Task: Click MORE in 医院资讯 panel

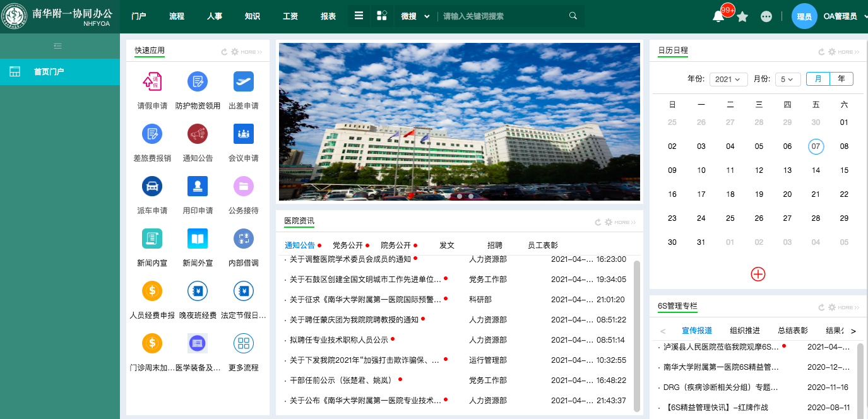Action: coord(625,222)
